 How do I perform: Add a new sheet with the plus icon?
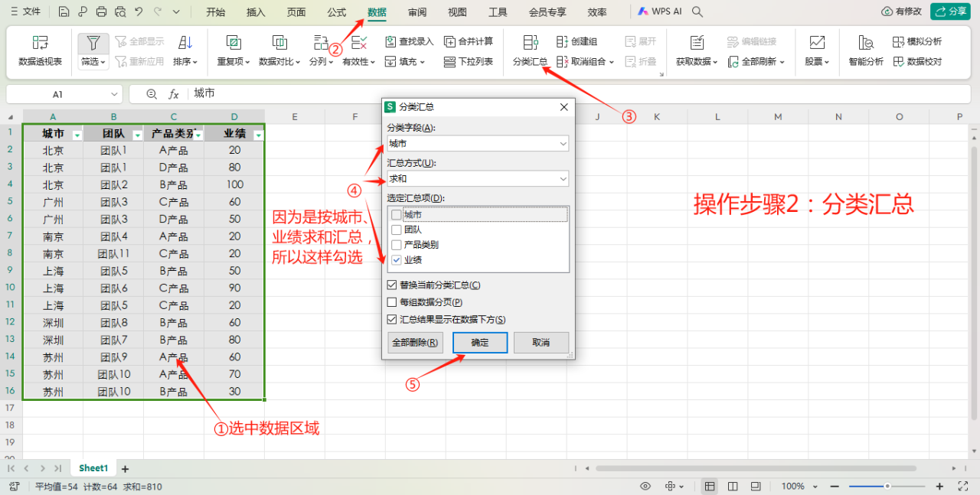(x=126, y=468)
